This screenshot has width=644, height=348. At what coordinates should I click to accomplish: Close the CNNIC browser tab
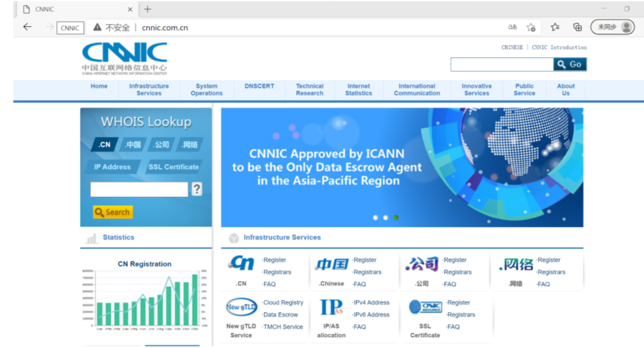click(x=130, y=9)
